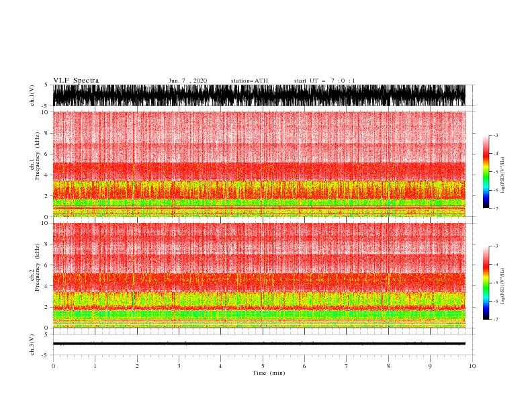This screenshot has width=532, height=411.
Task: Select the ch.1 color bar "log(PSD)(V²/Hz)" label
Action: (x=502, y=175)
